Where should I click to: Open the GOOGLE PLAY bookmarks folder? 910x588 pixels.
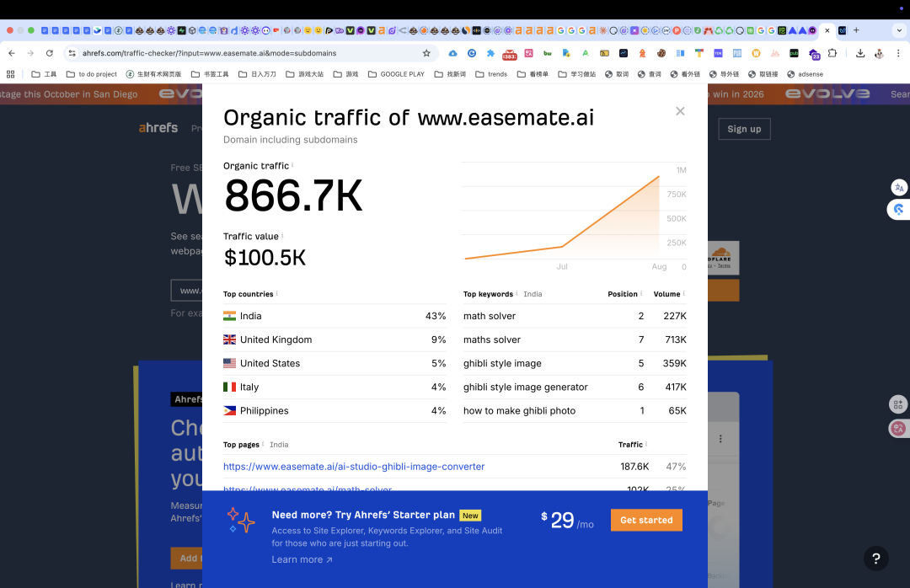396,74
